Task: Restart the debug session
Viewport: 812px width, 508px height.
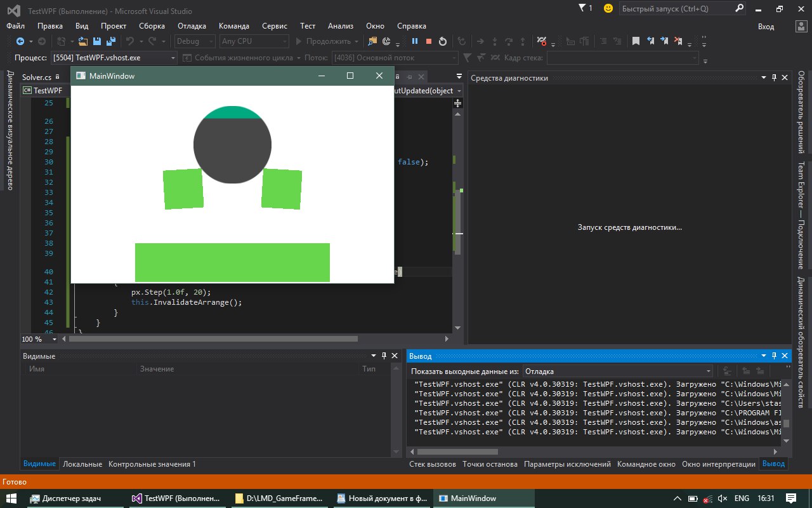Action: (x=443, y=41)
